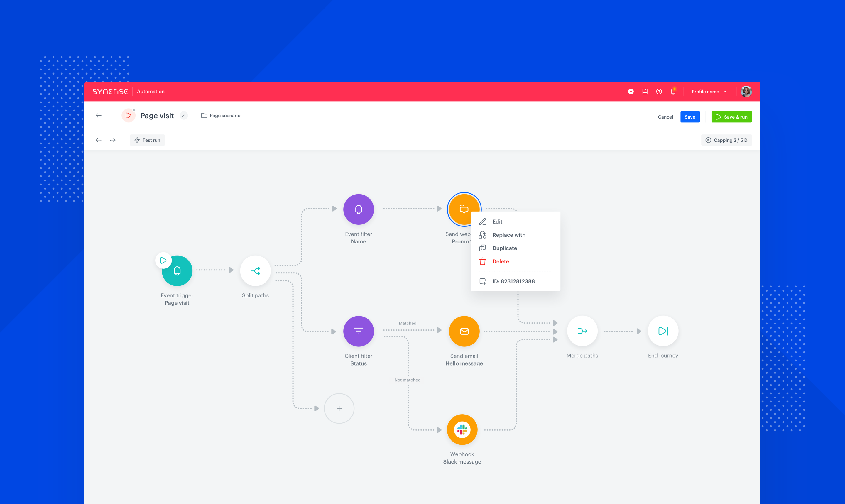Select the Merge paths node
Screen dimensions: 845x504
coord(582,331)
